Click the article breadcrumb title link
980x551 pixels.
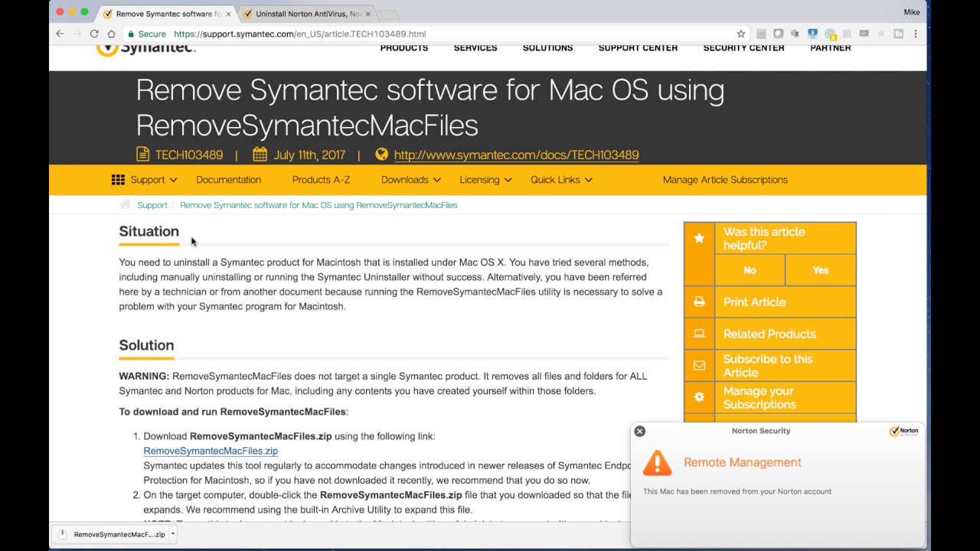click(x=318, y=205)
